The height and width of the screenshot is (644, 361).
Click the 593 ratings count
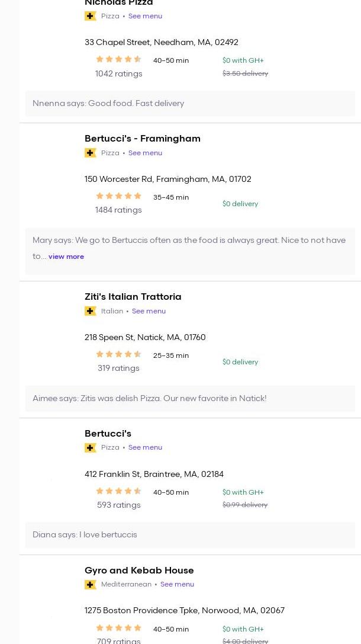click(118, 505)
